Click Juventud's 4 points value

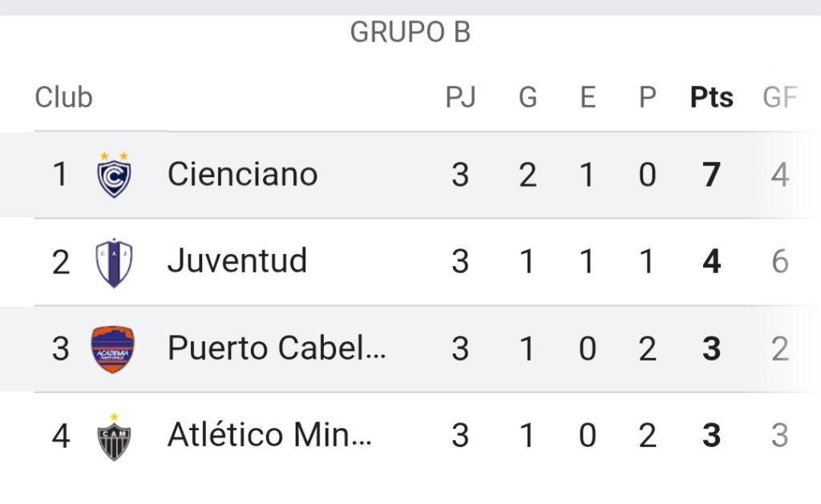pos(712,261)
